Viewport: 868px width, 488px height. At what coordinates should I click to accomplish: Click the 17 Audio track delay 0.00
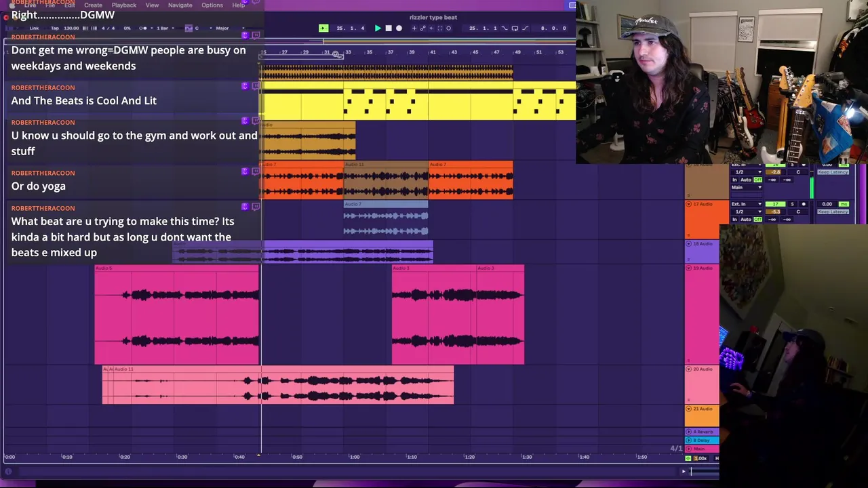(x=827, y=204)
